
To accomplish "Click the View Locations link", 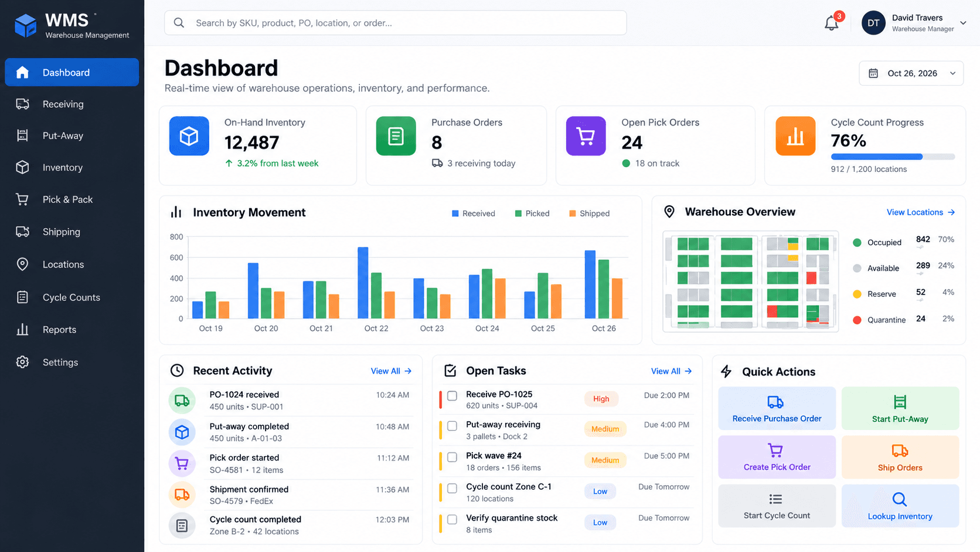I will [x=921, y=212].
